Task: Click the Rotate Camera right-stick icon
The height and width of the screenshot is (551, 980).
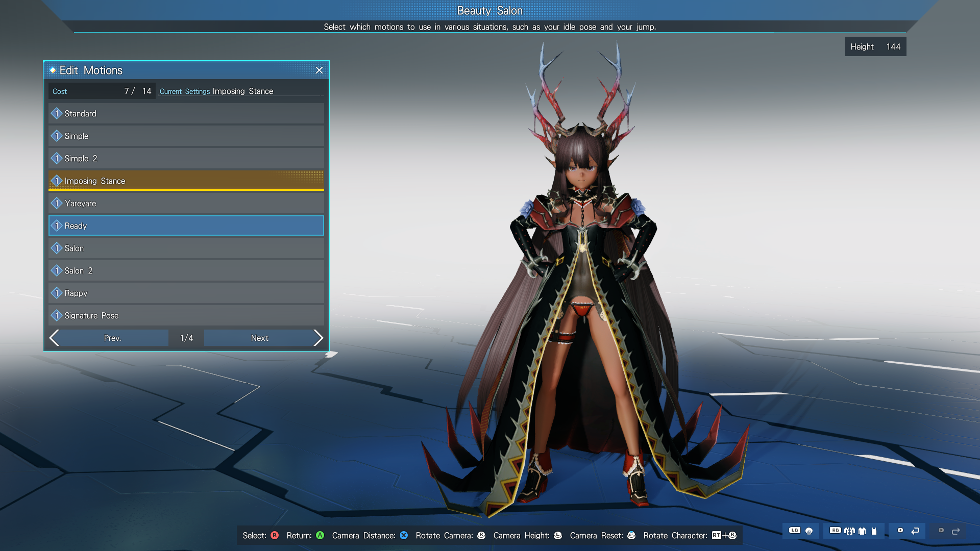Action: pyautogui.click(x=481, y=535)
